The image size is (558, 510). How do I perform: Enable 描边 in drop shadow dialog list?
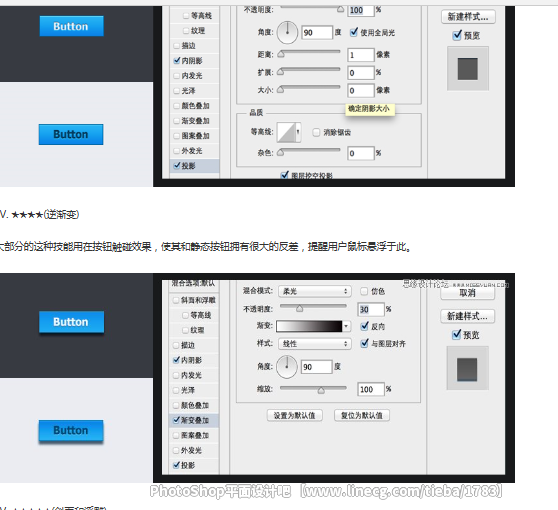point(177,46)
